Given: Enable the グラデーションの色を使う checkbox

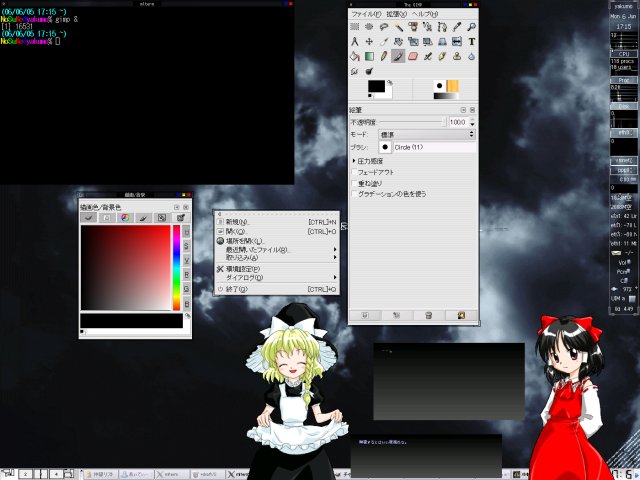Looking at the screenshot, I should [x=354, y=194].
